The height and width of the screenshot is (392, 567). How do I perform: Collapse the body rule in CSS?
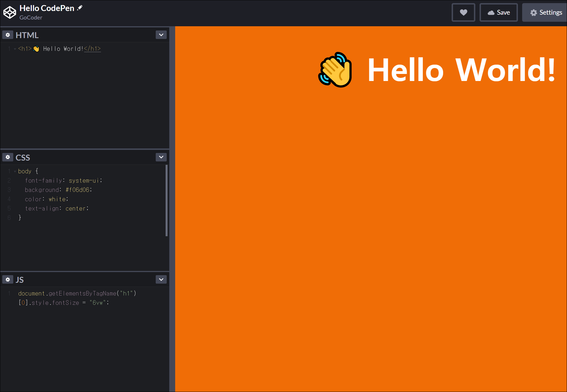point(15,171)
